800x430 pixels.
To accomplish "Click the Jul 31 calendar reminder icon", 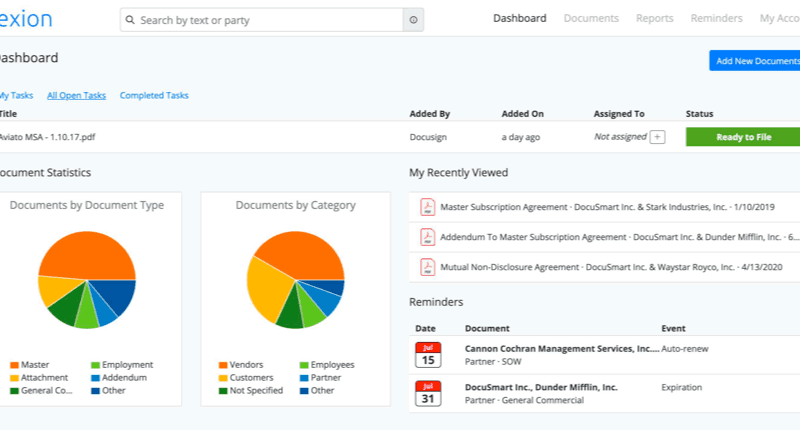I will [x=427, y=393].
